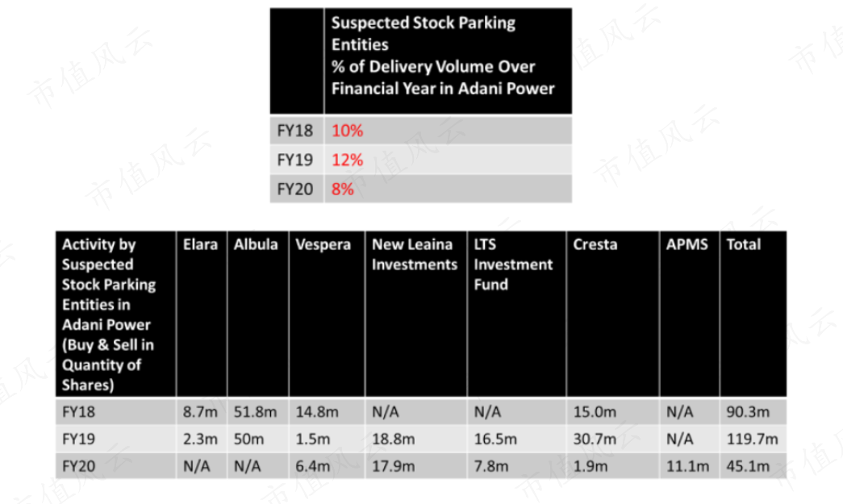Click the FY18 10% value cell
The width and height of the screenshot is (843, 504).
[x=448, y=131]
